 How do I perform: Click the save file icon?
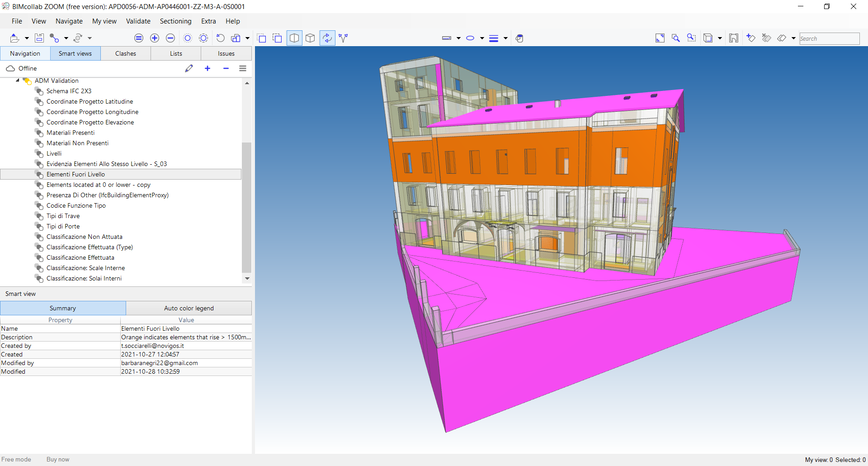pyautogui.click(x=39, y=38)
